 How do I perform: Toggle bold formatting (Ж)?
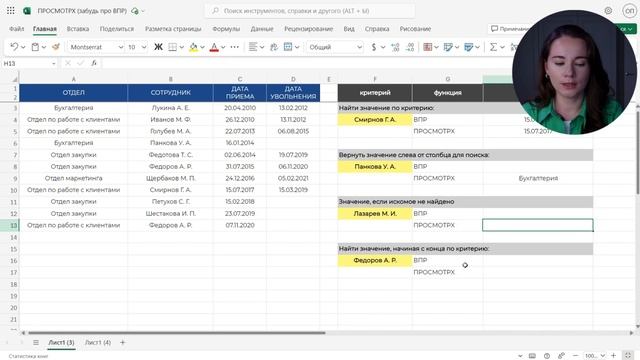158,47
